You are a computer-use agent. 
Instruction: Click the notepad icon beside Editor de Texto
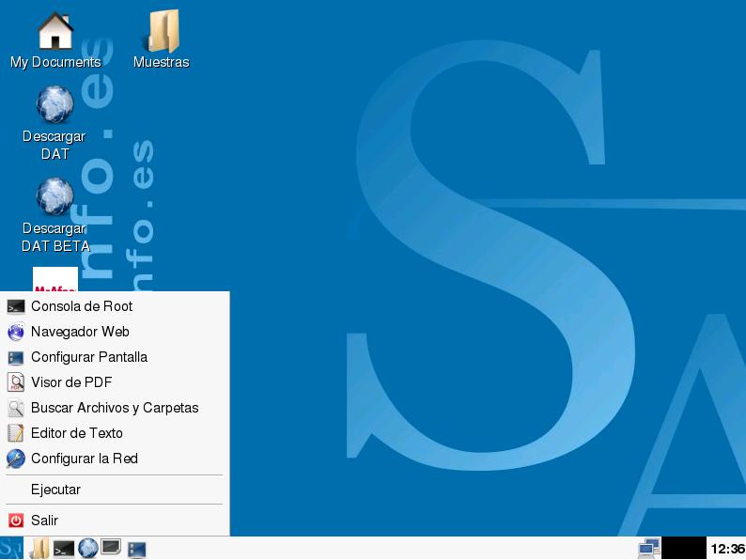(16, 433)
